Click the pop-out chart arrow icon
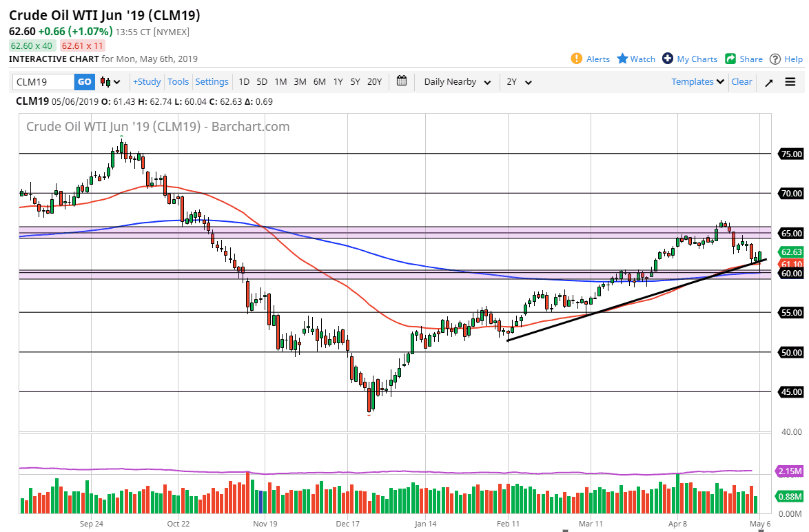 [x=769, y=81]
